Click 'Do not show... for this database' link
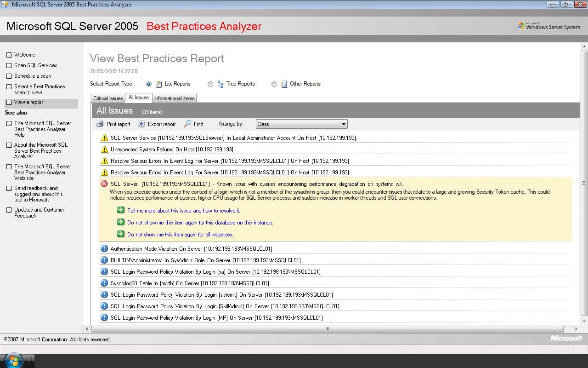 point(200,222)
